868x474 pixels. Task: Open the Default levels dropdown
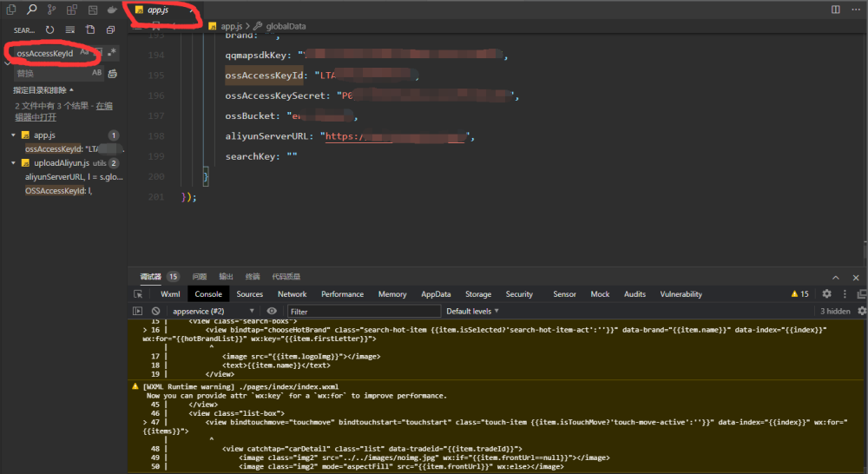tap(473, 311)
